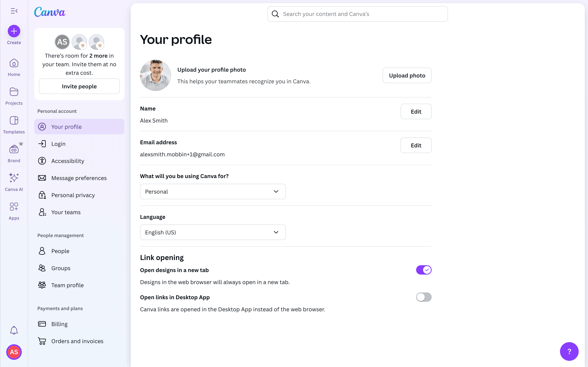Open the Apps grid icon
The width and height of the screenshot is (588, 367).
14,207
